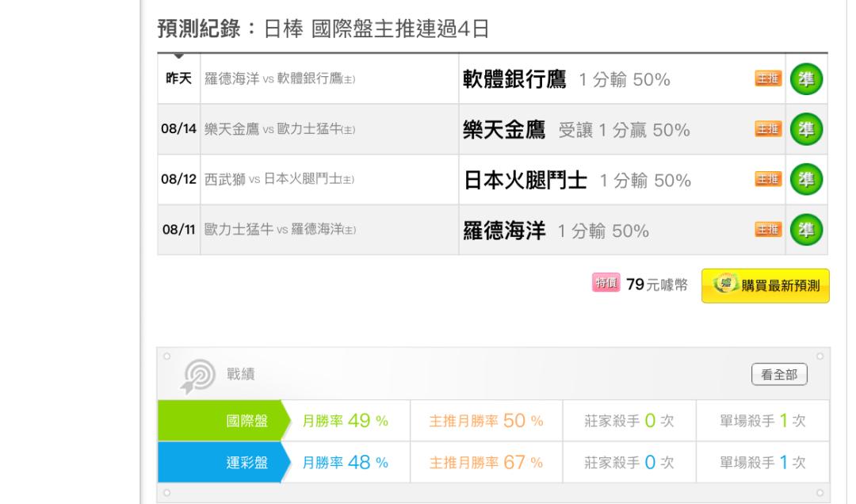Click orange 主推 tag in 羅德海洋 row
The height and width of the screenshot is (504, 856).
(x=768, y=229)
